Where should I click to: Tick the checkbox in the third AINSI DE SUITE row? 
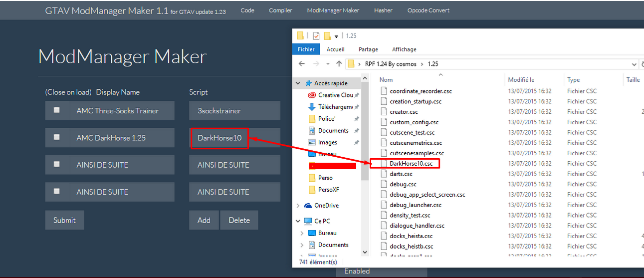tap(56, 164)
